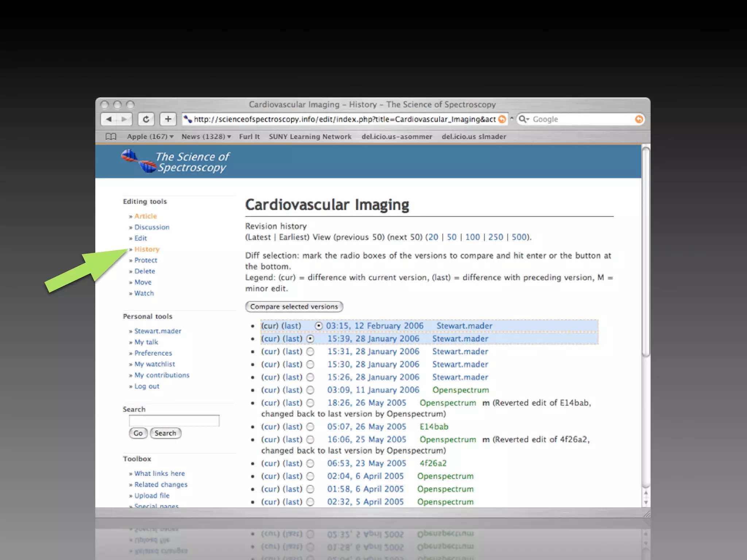Reload the page with the refresh button

[x=146, y=119]
